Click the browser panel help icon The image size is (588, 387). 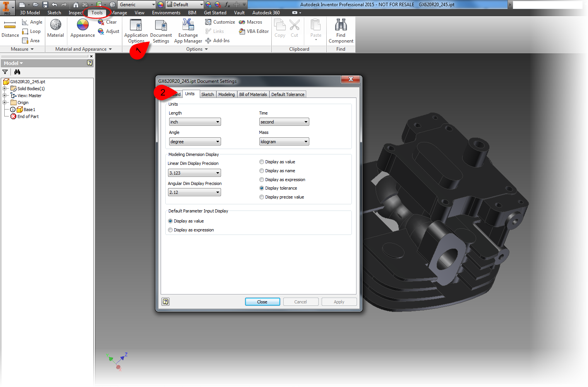pyautogui.click(x=90, y=63)
